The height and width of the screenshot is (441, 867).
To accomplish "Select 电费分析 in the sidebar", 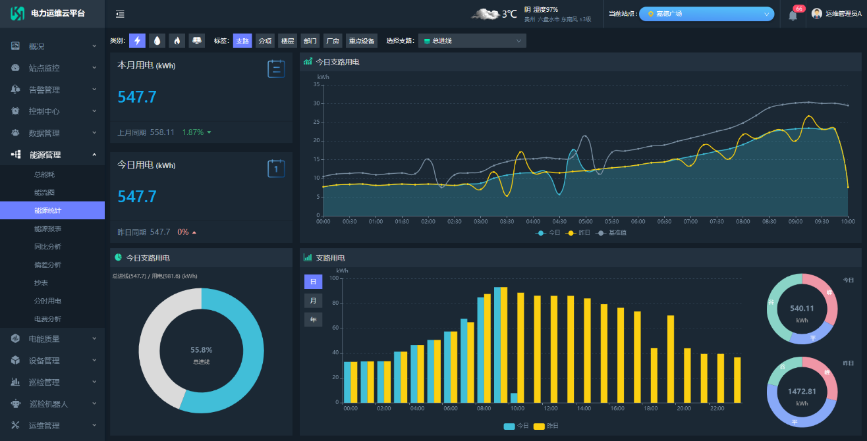I will (x=47, y=319).
